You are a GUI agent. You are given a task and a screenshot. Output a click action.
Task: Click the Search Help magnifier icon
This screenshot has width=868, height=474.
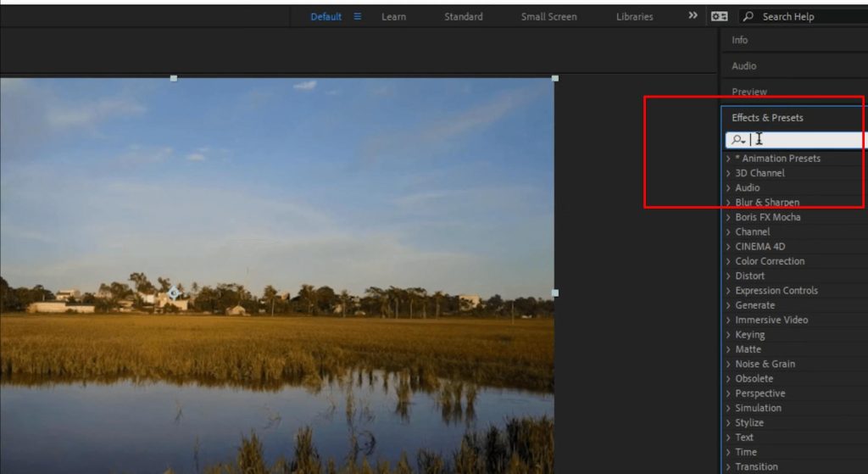coord(748,17)
